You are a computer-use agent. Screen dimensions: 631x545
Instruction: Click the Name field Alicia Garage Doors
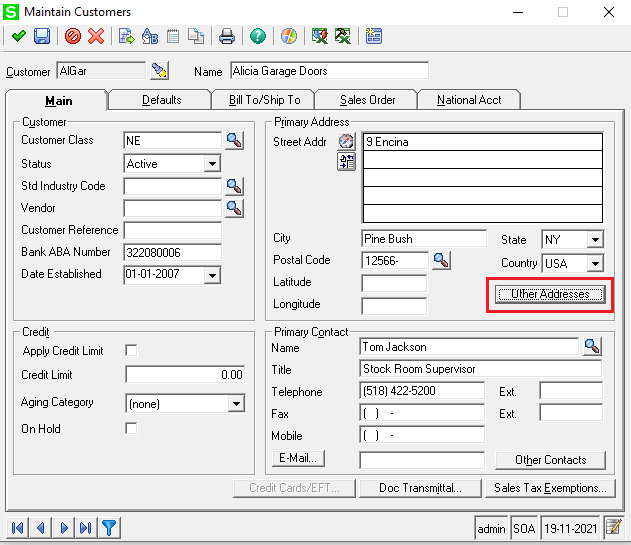[329, 71]
